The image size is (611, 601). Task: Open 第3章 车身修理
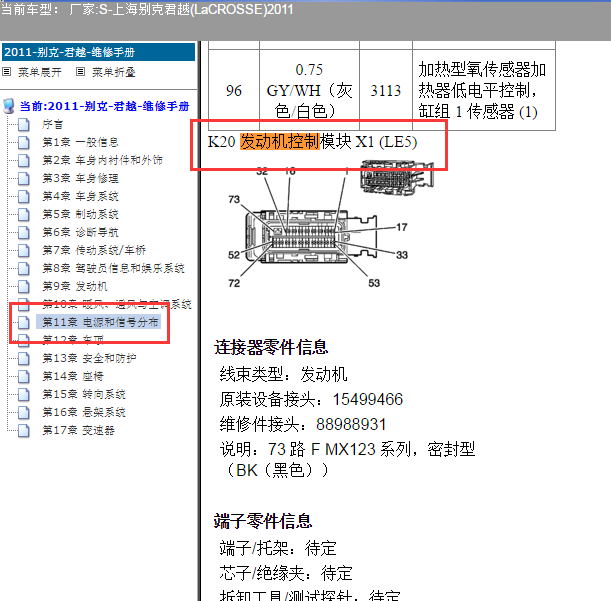pyautogui.click(x=80, y=178)
